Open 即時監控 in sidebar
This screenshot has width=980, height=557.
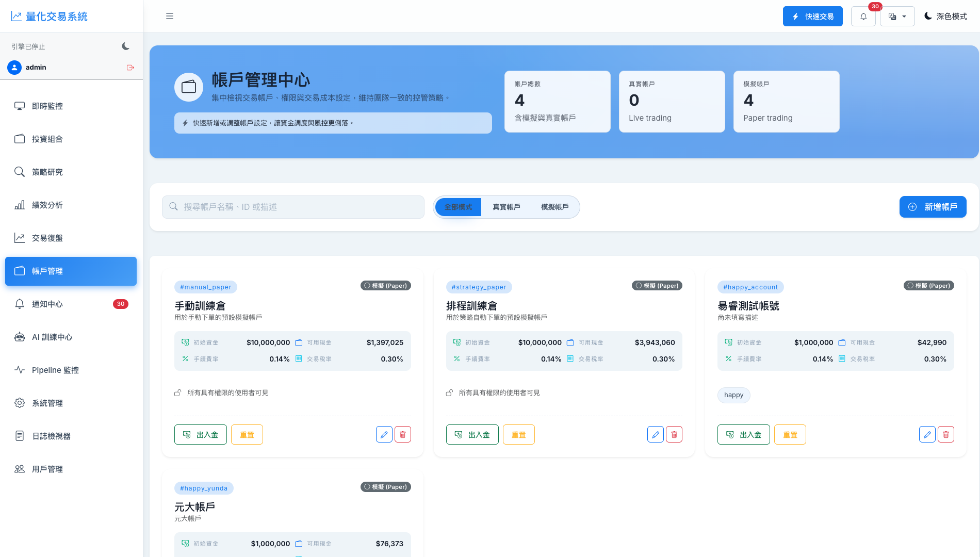pyautogui.click(x=71, y=106)
